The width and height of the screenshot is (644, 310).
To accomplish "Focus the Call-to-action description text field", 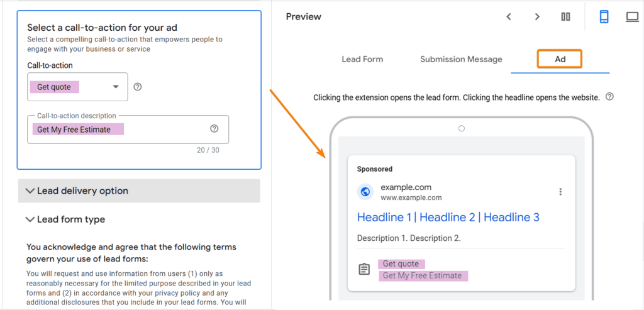I will [x=128, y=130].
